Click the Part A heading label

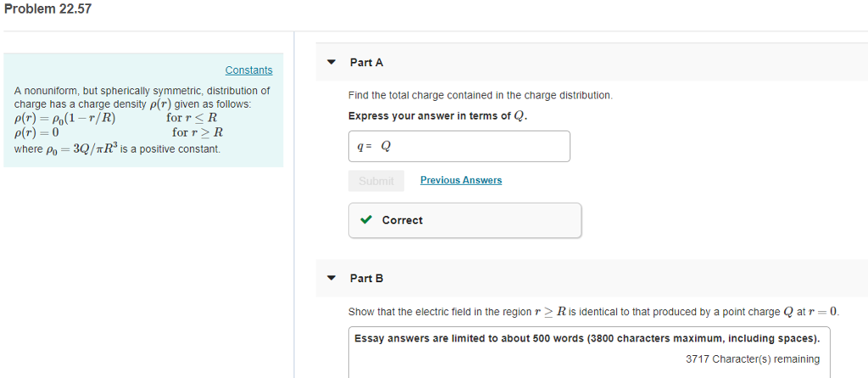click(366, 63)
